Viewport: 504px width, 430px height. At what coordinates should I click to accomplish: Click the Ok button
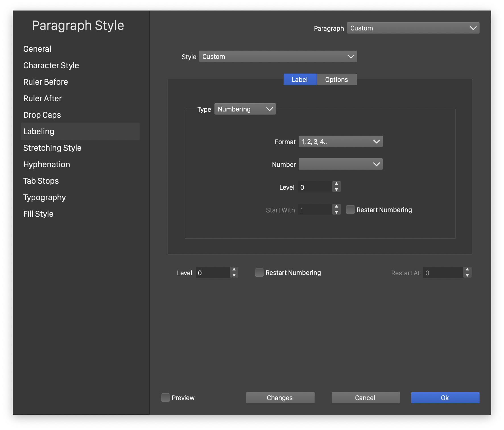[445, 398]
